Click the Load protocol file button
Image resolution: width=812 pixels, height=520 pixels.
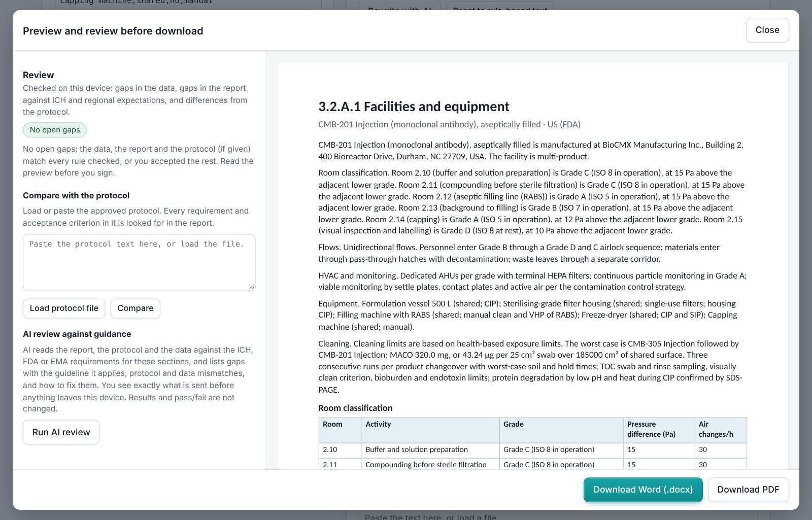point(64,308)
